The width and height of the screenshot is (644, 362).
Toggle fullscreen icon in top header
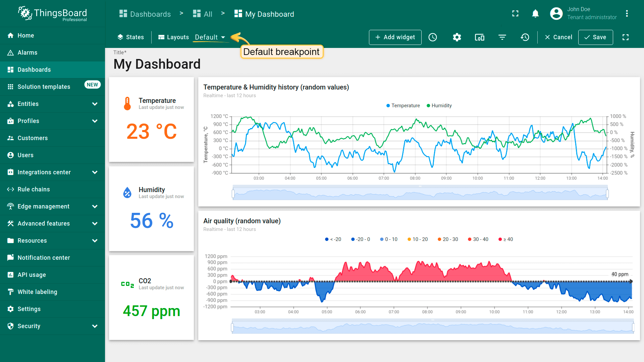[x=515, y=14]
